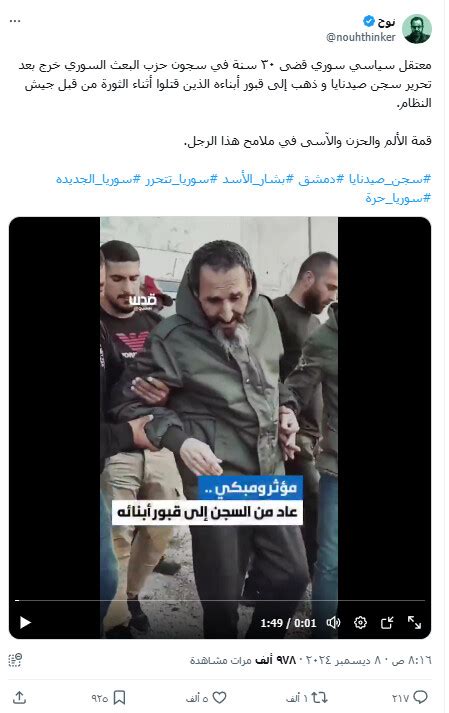Open the @nouhthinker handle link
The height and width of the screenshot is (713, 449).
tap(361, 37)
